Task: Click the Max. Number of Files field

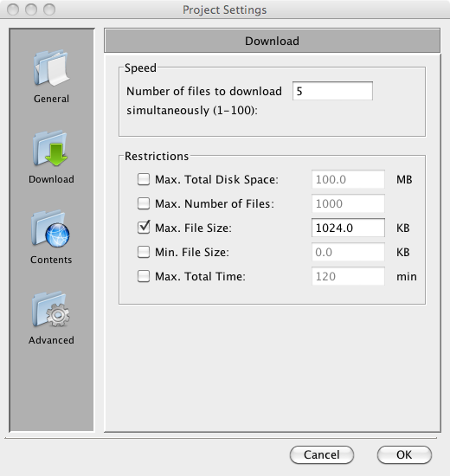Action: (348, 203)
